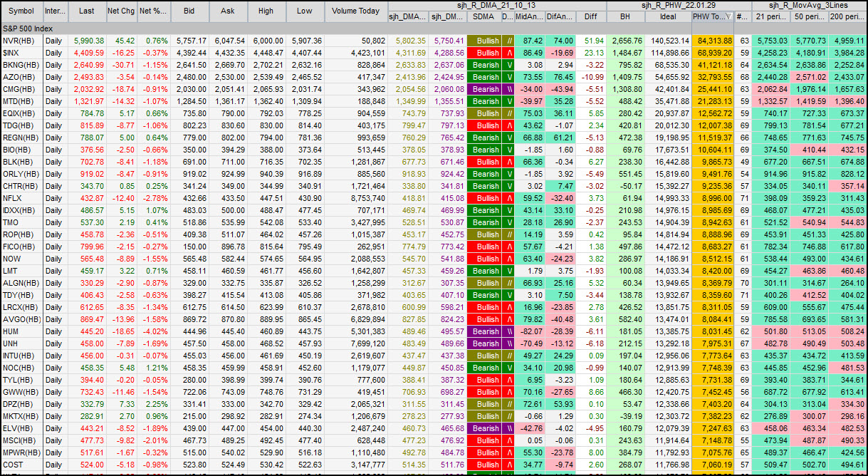Select the CHTR(HB) symbol cell

click(21, 186)
